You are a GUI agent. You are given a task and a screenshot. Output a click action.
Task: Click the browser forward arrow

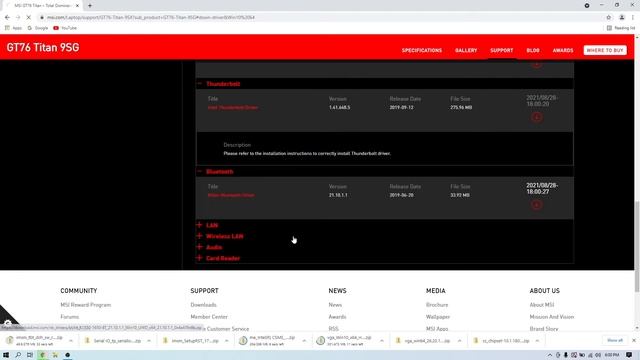tap(18, 17)
